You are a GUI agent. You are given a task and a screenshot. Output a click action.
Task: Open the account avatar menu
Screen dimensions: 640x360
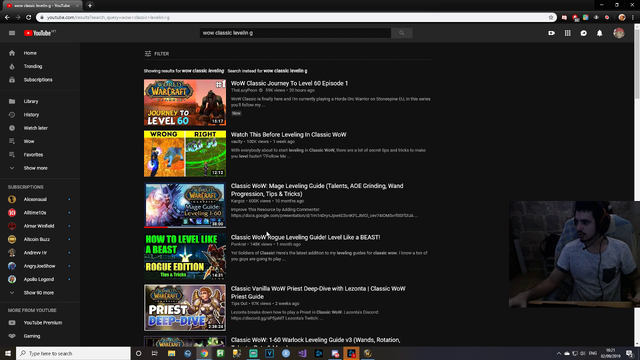619,33
